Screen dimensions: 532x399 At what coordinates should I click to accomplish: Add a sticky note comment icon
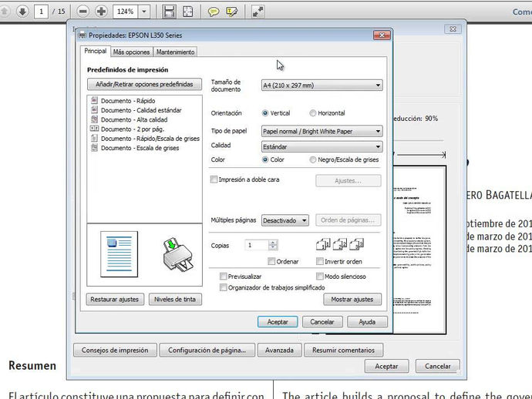[x=213, y=12]
